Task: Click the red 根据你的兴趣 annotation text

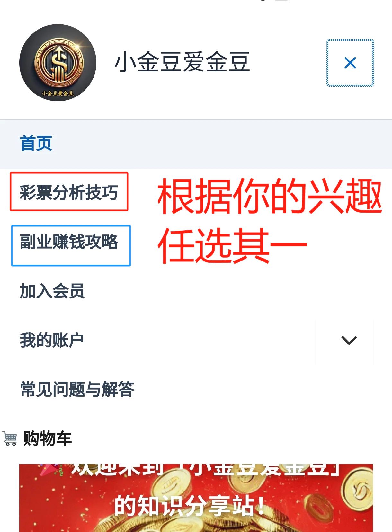Action: click(269, 196)
